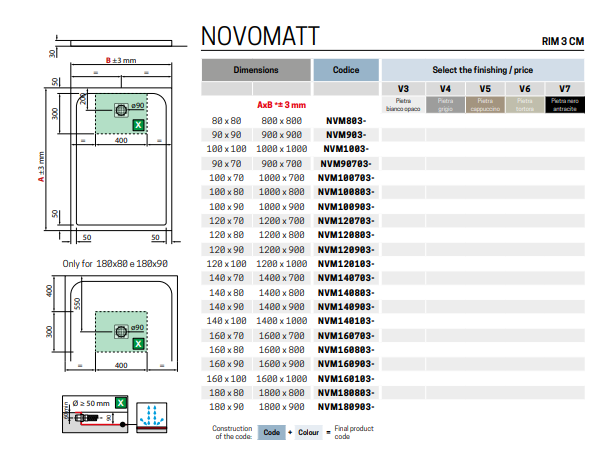Click product code NVM803-

(346, 120)
